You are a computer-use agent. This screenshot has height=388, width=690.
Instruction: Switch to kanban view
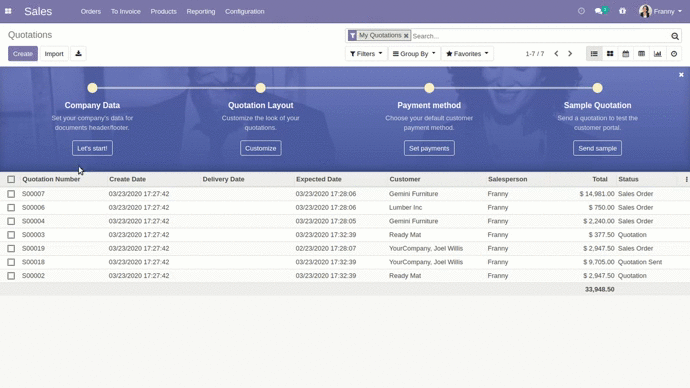[x=610, y=54]
